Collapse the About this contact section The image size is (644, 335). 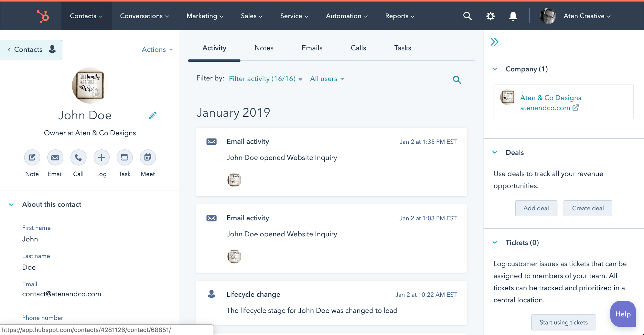pos(11,204)
